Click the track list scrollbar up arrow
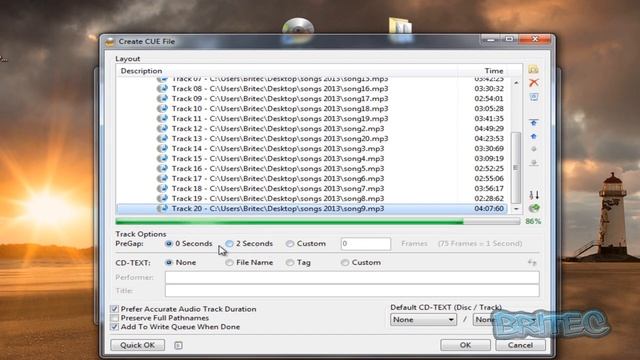Screen dimensions: 640x360 pyautogui.click(x=516, y=83)
